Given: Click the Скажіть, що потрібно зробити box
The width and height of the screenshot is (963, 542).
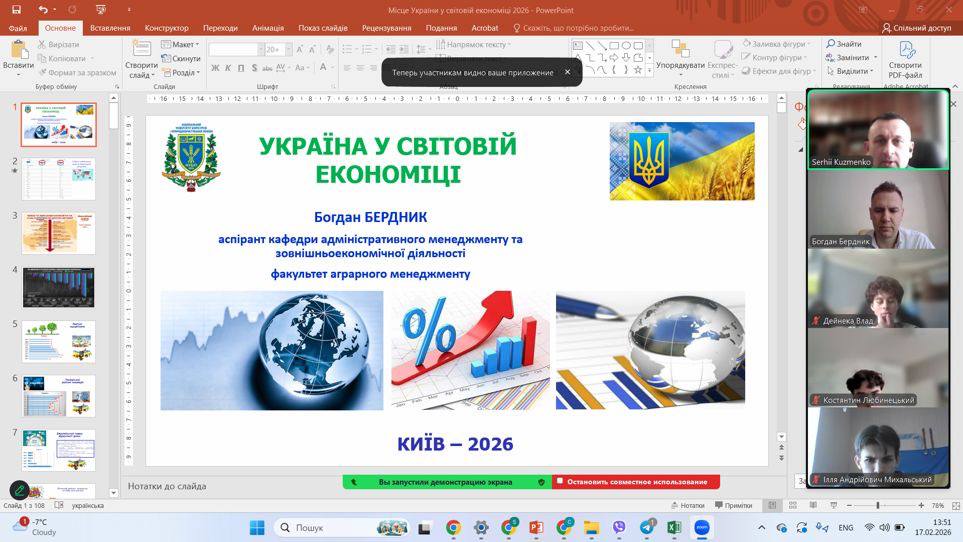Looking at the screenshot, I should tap(574, 28).
